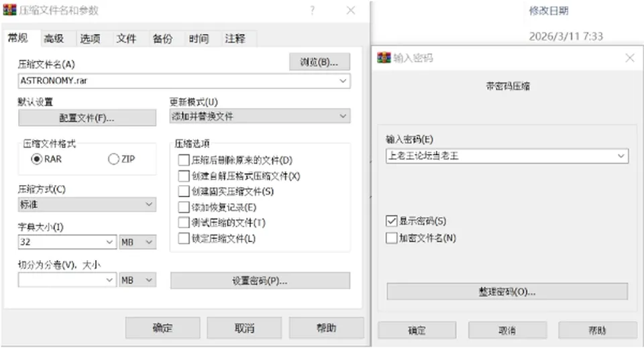Expand the password history dropdown arrow

621,156
